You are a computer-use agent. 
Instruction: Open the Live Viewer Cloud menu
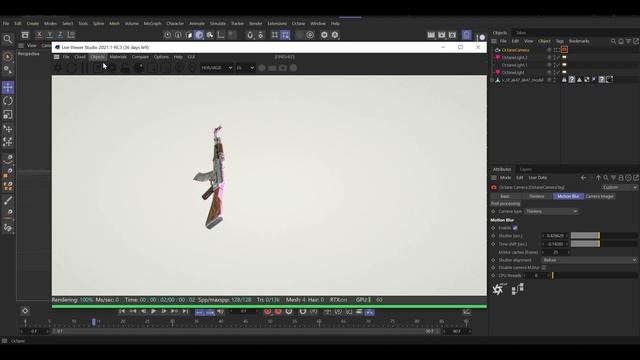[x=80, y=57]
